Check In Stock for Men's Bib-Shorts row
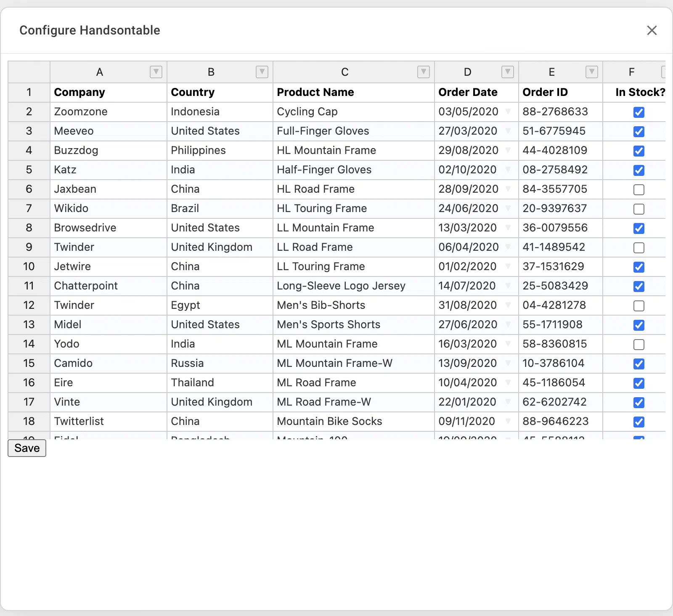Image resolution: width=673 pixels, height=616 pixels. [639, 306]
